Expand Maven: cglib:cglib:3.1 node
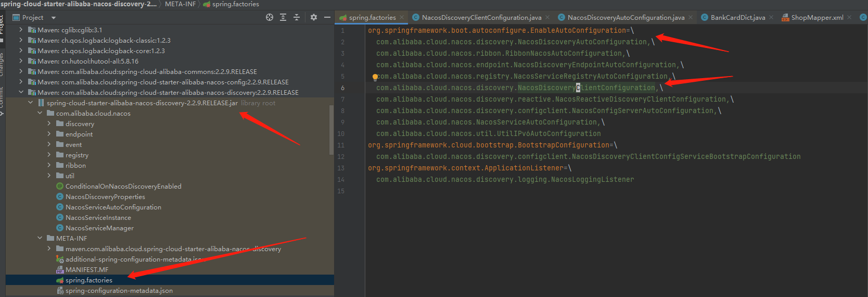 pos(21,30)
